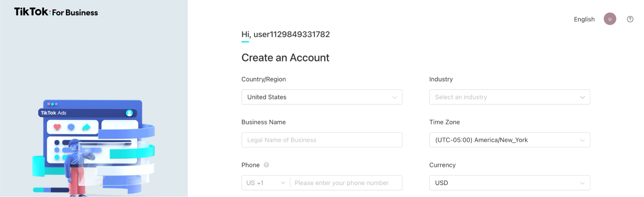Click the green share arrow in illustration

pos(86,127)
